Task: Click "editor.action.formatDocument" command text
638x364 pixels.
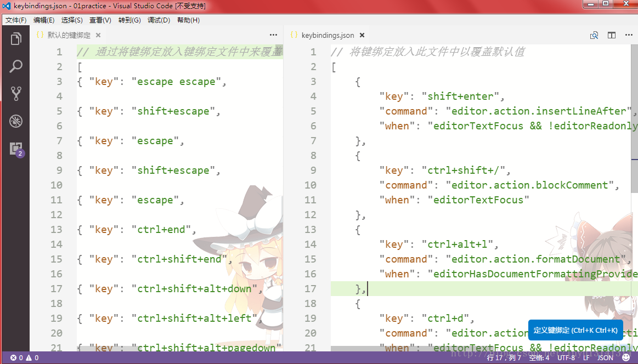Action: [537, 259]
